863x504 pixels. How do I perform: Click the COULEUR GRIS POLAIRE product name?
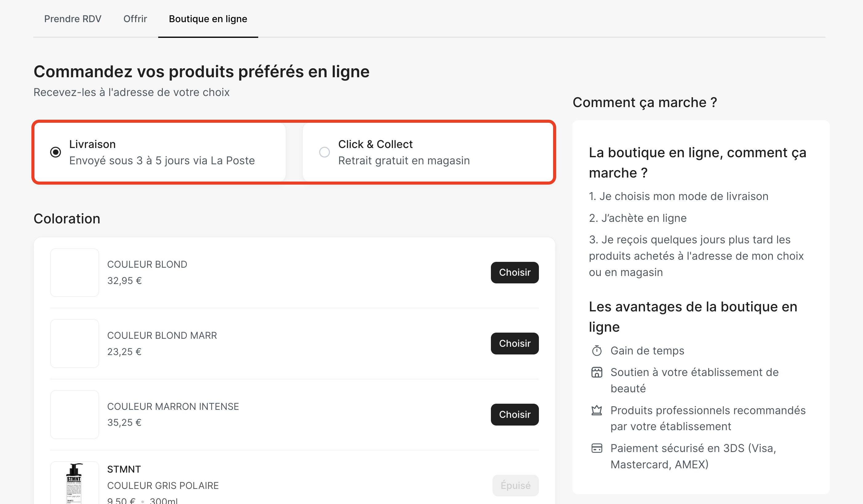point(163,486)
